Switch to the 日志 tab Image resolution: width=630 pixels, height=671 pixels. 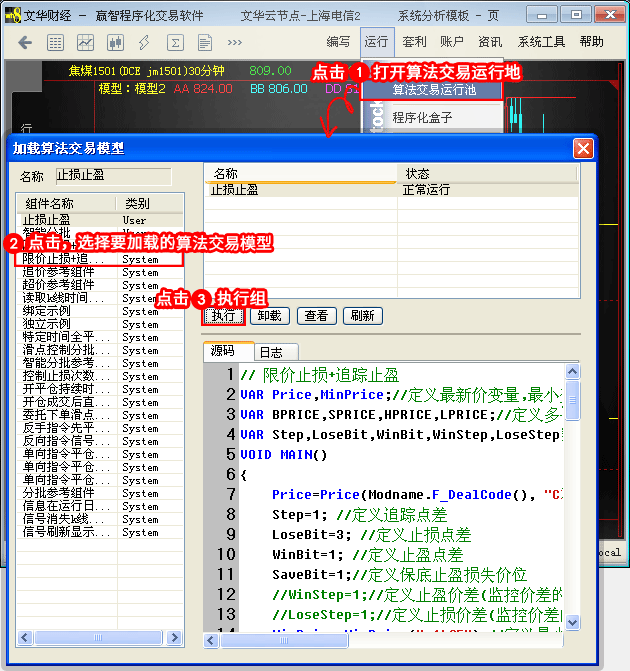point(270,352)
